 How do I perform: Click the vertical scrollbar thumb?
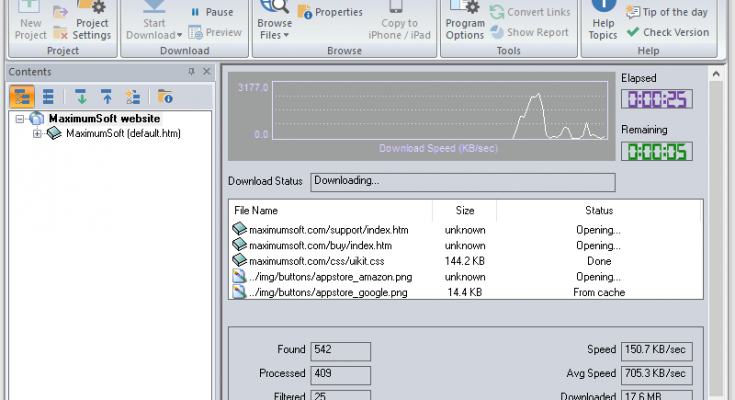click(716, 238)
